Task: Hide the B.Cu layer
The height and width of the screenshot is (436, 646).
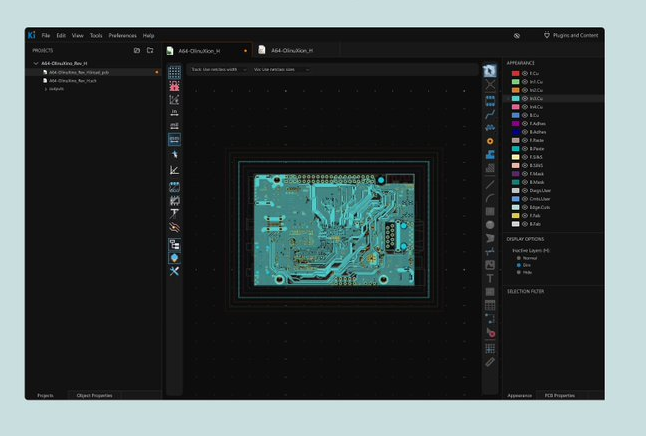Action: tap(525, 115)
